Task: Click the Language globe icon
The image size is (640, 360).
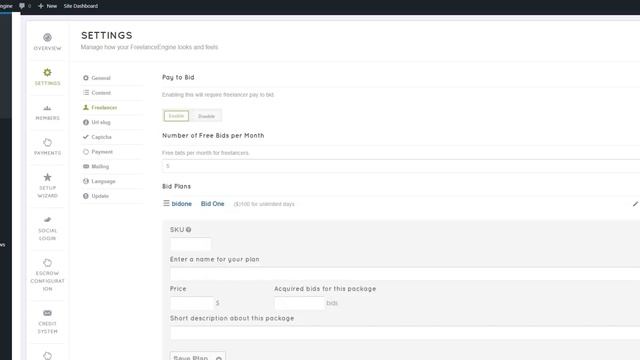Action: pyautogui.click(x=86, y=181)
